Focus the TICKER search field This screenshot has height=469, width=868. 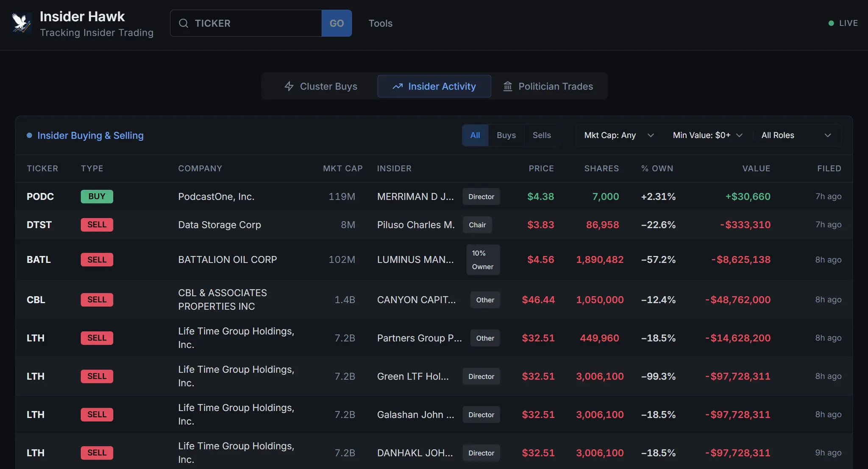pos(246,23)
